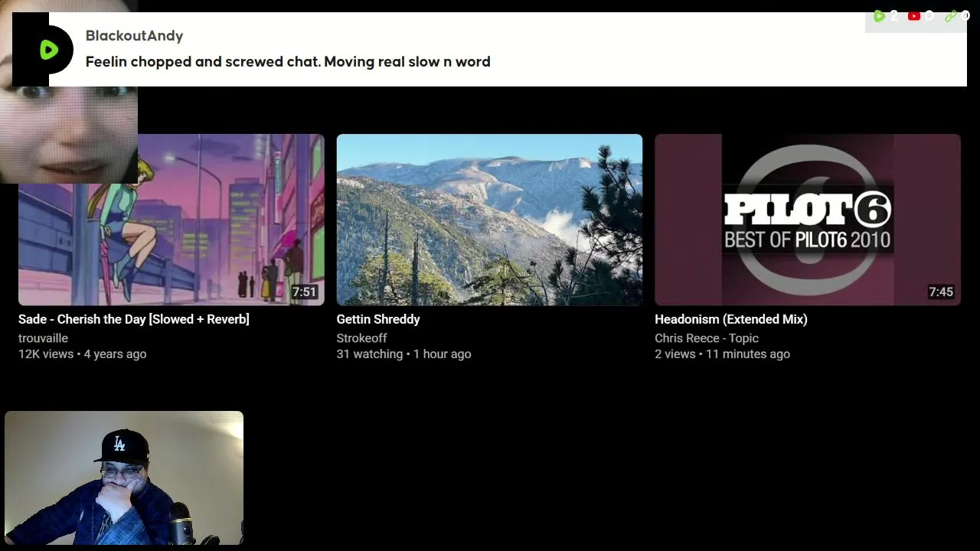Click the Rumble logo beside BlackoutAndy's message
This screenshot has width=980, height=551.
(48, 50)
